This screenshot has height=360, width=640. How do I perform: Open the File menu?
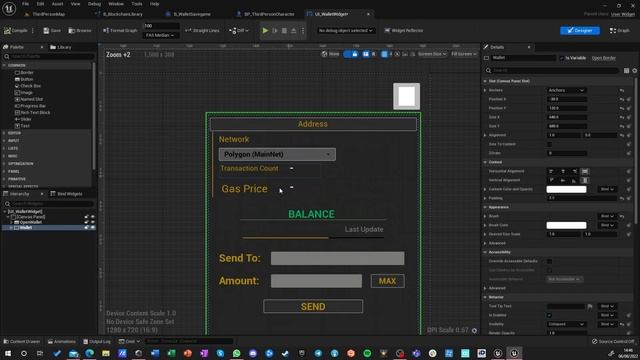click(x=25, y=4)
